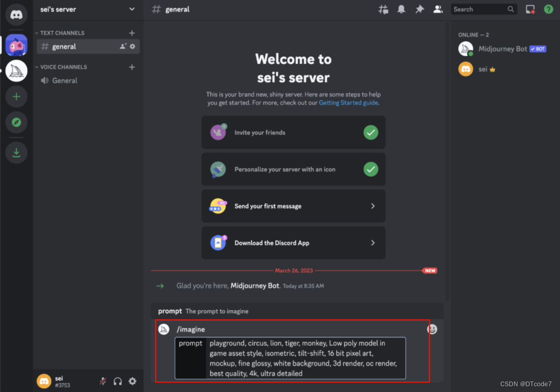The height and width of the screenshot is (392, 560).
Task: Click the Add a Server plus icon
Action: click(x=16, y=97)
